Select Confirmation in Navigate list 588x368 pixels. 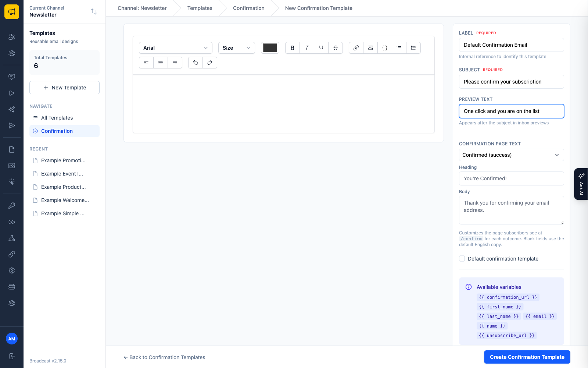(x=64, y=131)
